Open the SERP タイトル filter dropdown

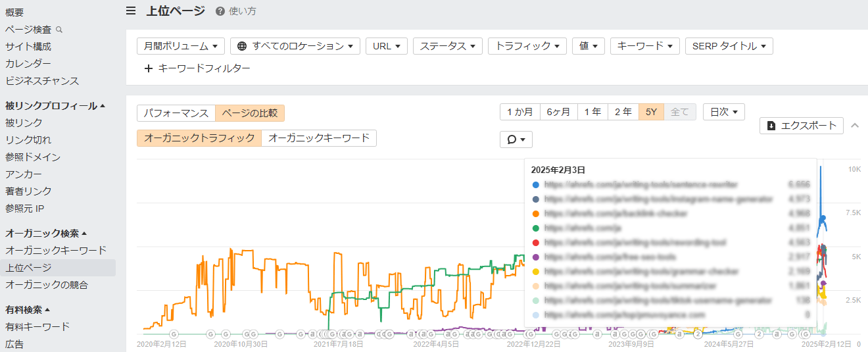pos(729,46)
